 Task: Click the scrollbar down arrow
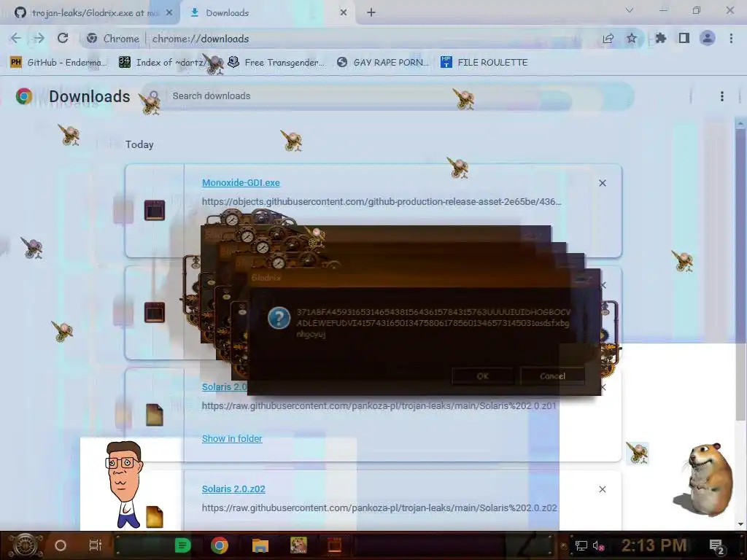pyautogui.click(x=740, y=524)
